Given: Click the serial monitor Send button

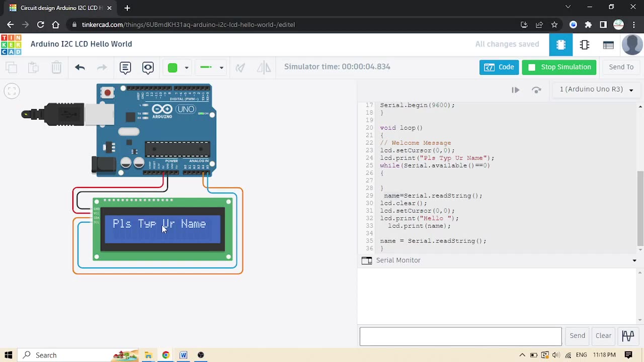Looking at the screenshot, I should [x=577, y=336].
